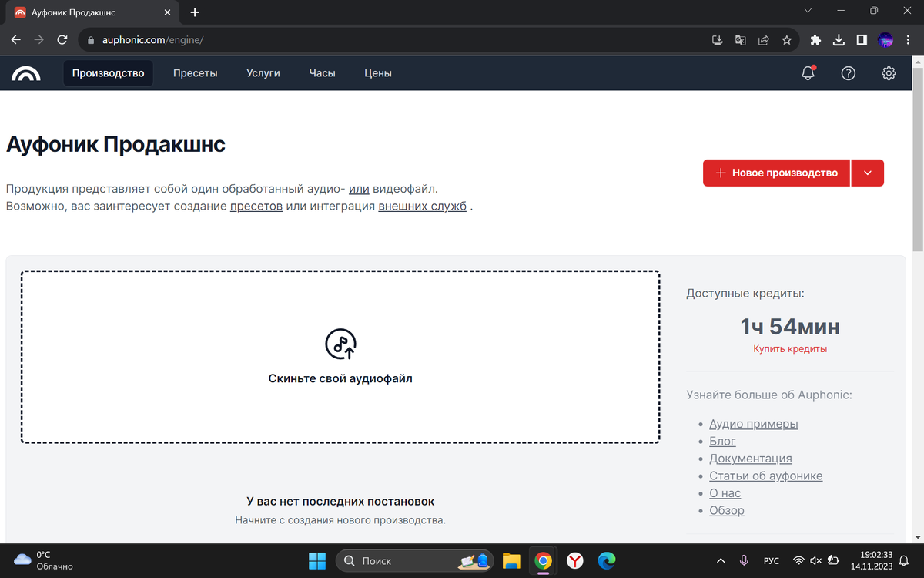Open Chrome three-dot menu
The image size is (924, 578).
click(x=909, y=39)
